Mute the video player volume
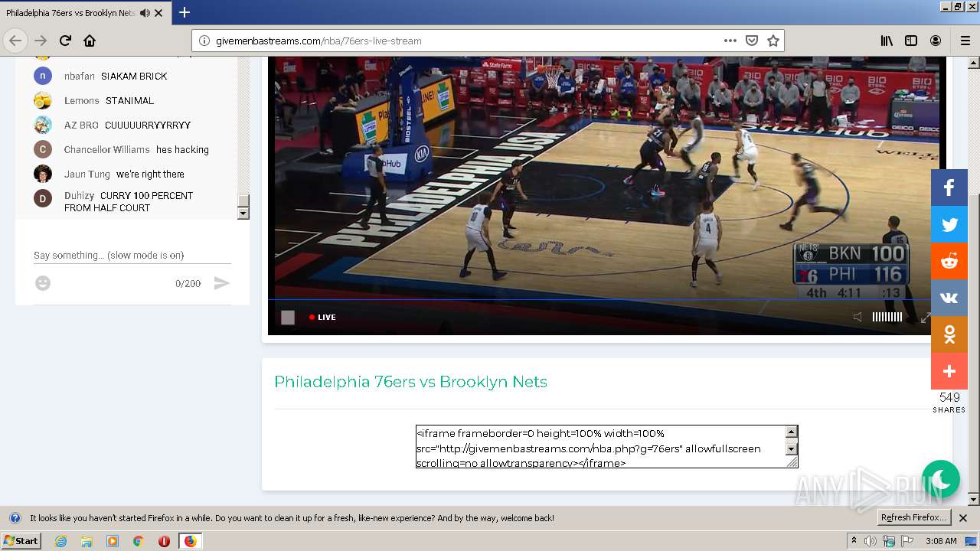This screenshot has width=980, height=551. click(857, 317)
